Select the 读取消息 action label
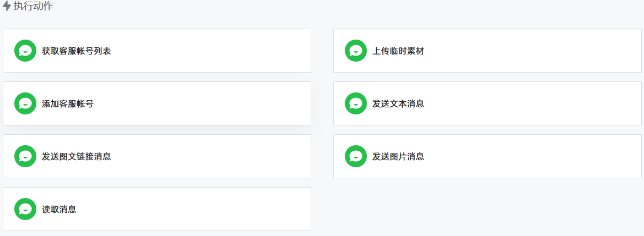Viewport: 644px width, 236px height. click(59, 210)
